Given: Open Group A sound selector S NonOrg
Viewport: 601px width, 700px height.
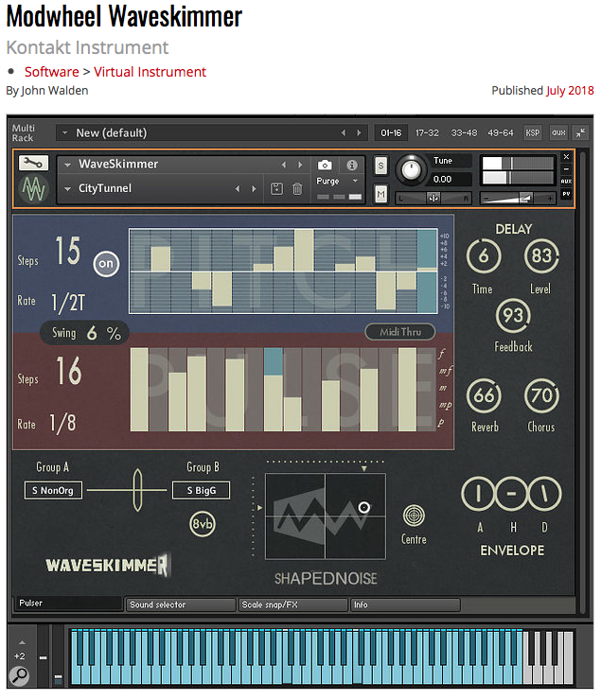Looking at the screenshot, I should 53,490.
